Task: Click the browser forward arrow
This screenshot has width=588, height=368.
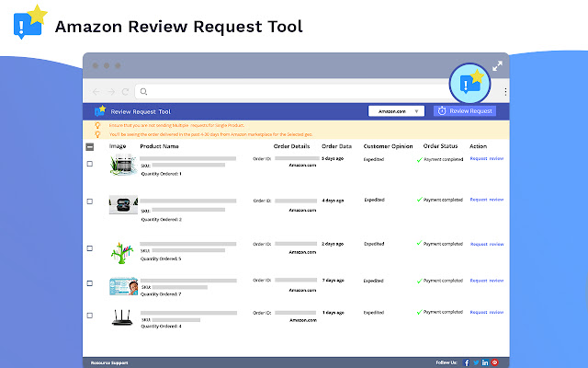Action: 111,92
